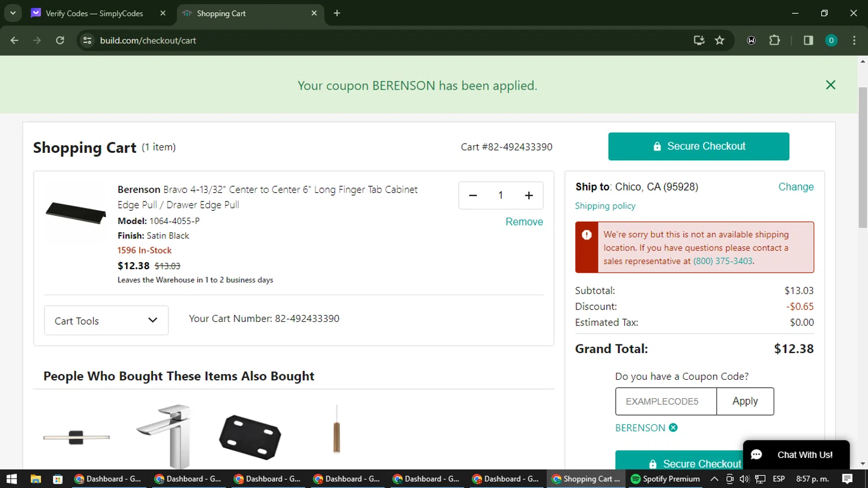Open the Cart Tools dropdown
The height and width of the screenshot is (488, 868).
click(x=106, y=321)
